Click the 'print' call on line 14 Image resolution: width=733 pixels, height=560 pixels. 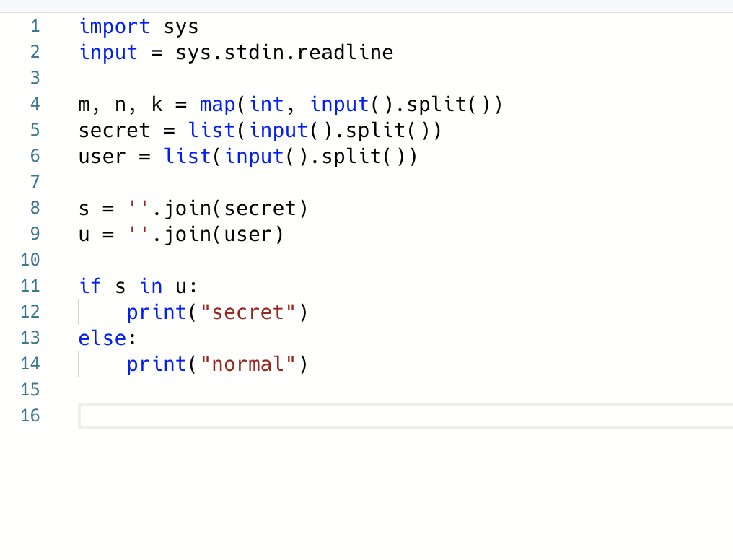(157, 364)
